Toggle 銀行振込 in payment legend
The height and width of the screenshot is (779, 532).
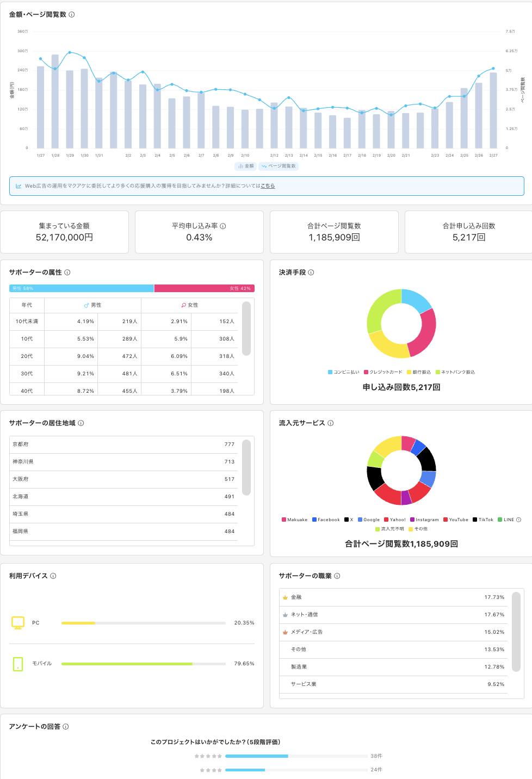coord(419,372)
